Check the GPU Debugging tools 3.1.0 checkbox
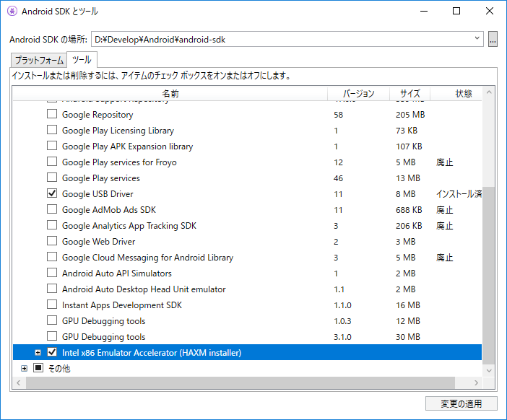Viewport: 507px width, 420px height. (52, 336)
